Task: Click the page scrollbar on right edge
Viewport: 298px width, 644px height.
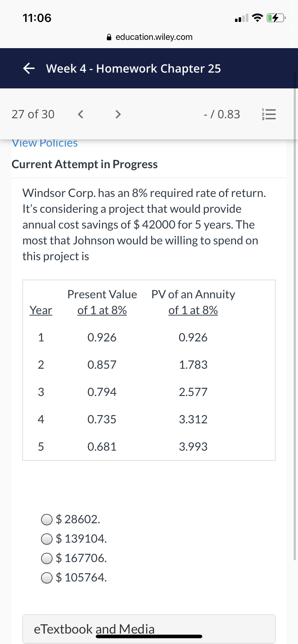Action: 295,316
